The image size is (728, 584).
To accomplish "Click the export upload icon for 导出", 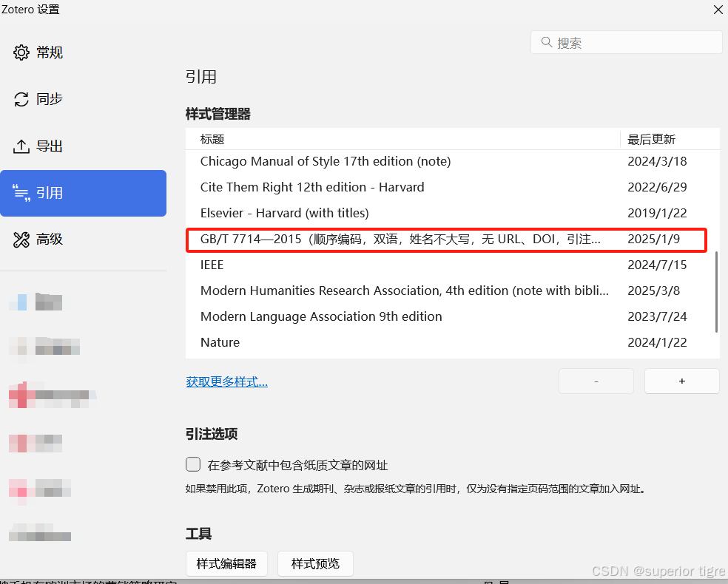I will click(21, 146).
